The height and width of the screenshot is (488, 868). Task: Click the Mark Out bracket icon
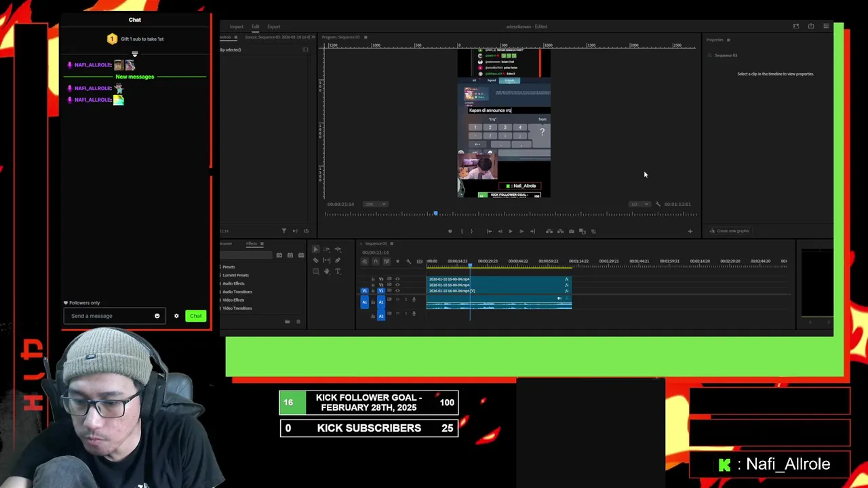(472, 231)
